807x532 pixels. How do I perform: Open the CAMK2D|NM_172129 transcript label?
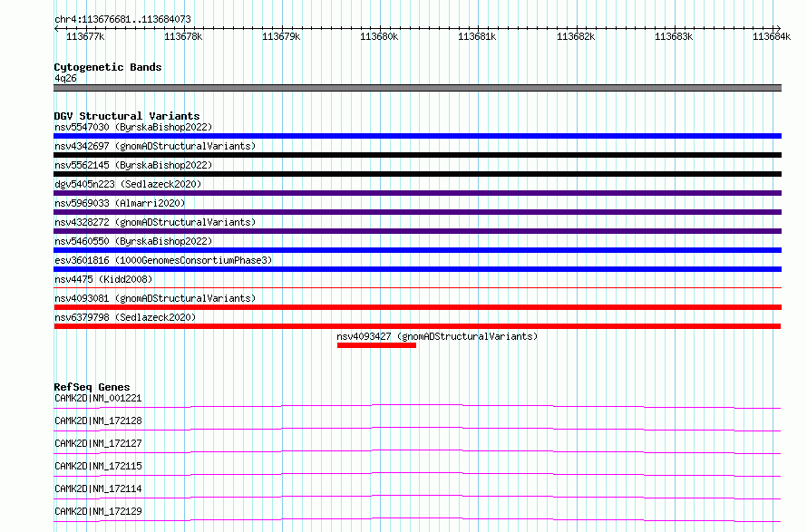pos(98,511)
